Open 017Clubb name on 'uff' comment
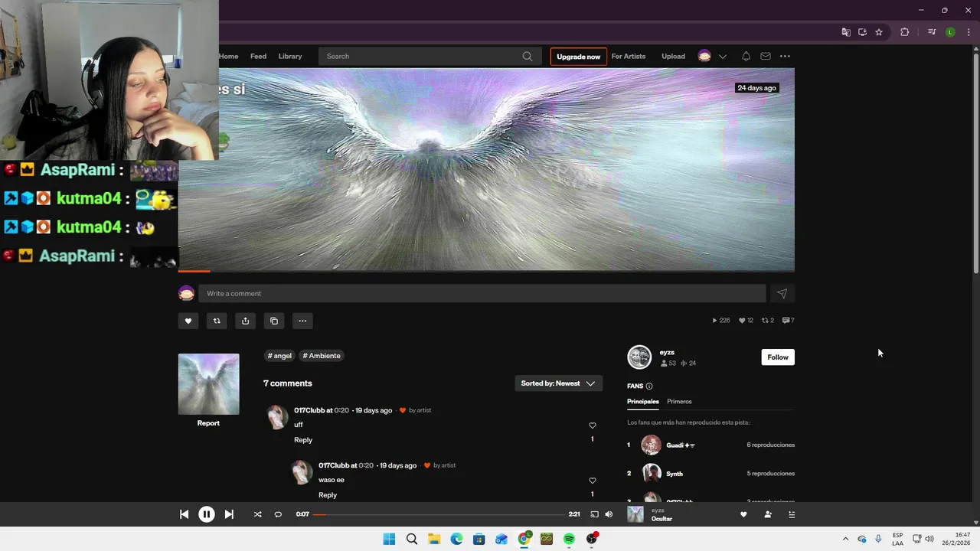980x551 pixels. coord(309,410)
